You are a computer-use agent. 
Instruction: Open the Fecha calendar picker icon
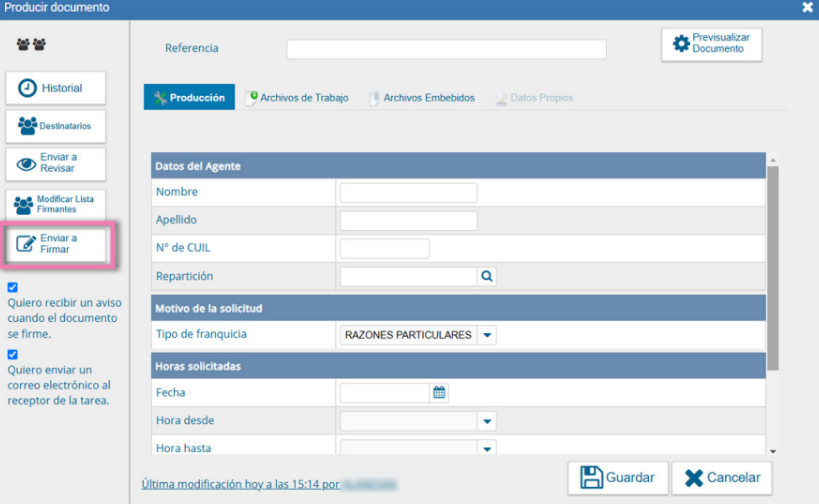(x=438, y=393)
